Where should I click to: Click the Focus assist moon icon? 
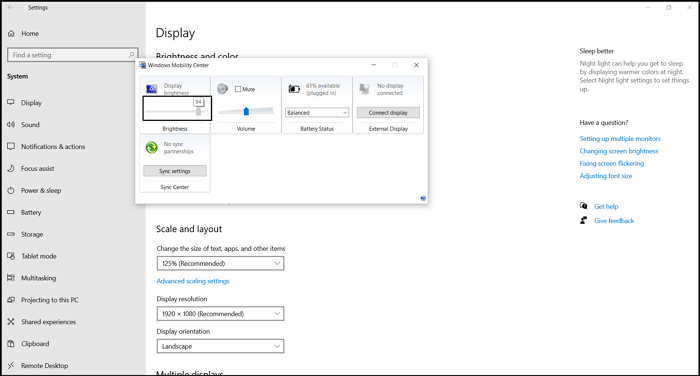(x=11, y=168)
